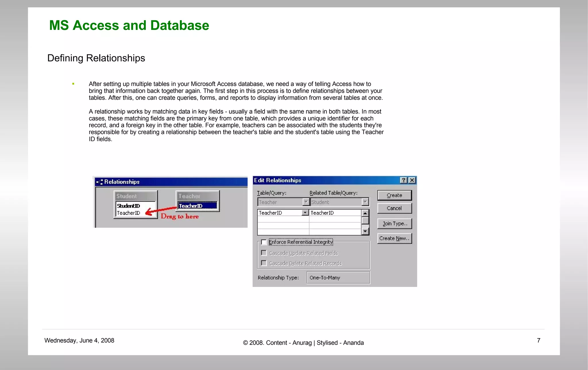Click the Relationship Type One-To-Many field
Viewport: 588px width, 370px height.
tap(338, 278)
